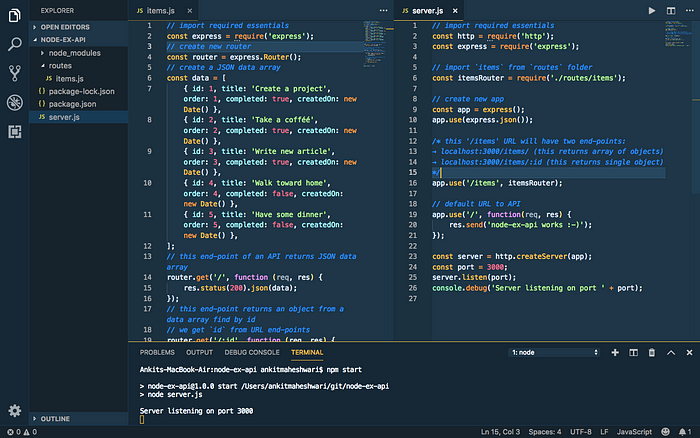700x438 pixels.
Task: Open the Extensions view in activity bar
Action: click(14, 132)
